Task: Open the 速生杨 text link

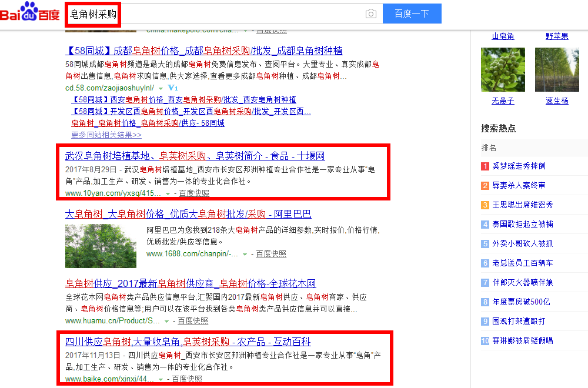Action: [x=557, y=101]
